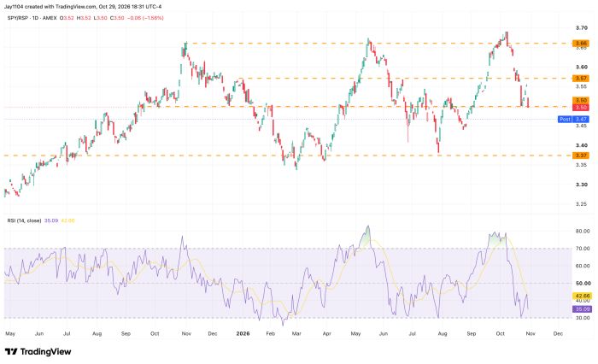Click the 3.70 price axis tick
The width and height of the screenshot is (598, 364).
pyautogui.click(x=581, y=28)
